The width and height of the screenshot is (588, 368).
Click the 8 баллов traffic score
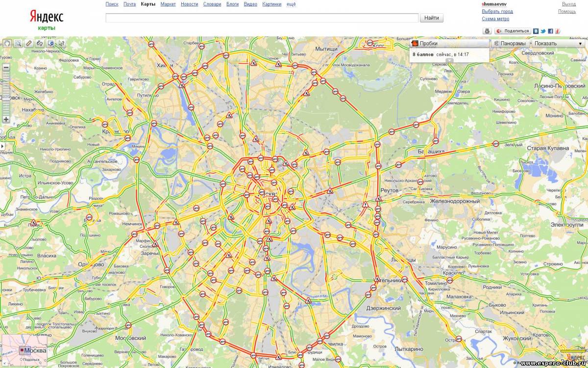[423, 54]
